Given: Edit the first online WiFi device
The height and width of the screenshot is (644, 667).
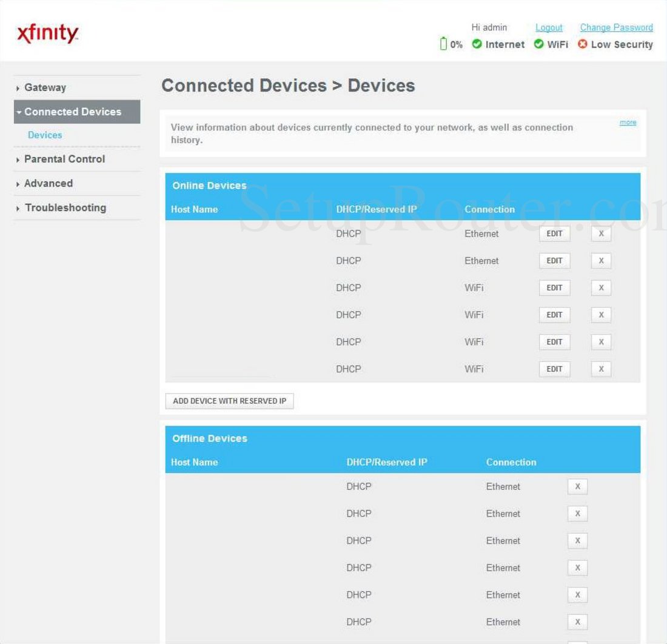Looking at the screenshot, I should (554, 288).
